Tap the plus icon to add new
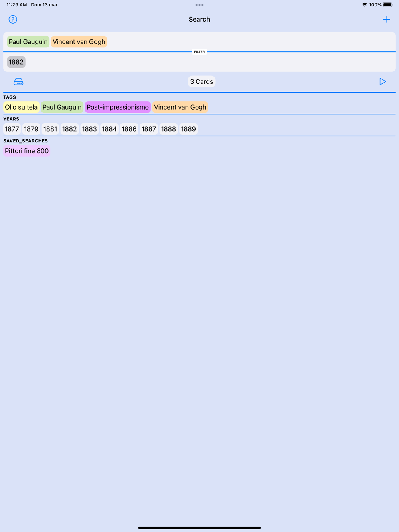Image resolution: width=399 pixels, height=532 pixels. pos(386,19)
